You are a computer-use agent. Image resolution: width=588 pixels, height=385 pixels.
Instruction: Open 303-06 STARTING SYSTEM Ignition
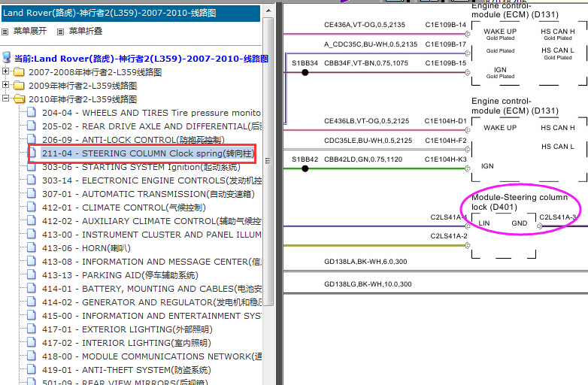pos(141,167)
